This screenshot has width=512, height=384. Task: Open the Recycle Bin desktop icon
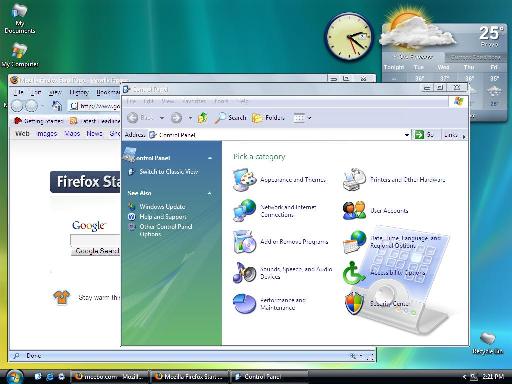coord(488,342)
